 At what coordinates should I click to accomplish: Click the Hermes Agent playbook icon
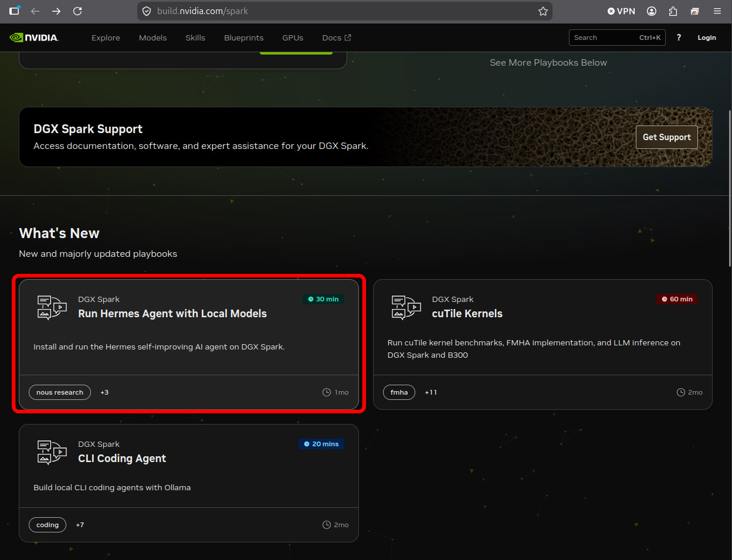(x=52, y=307)
